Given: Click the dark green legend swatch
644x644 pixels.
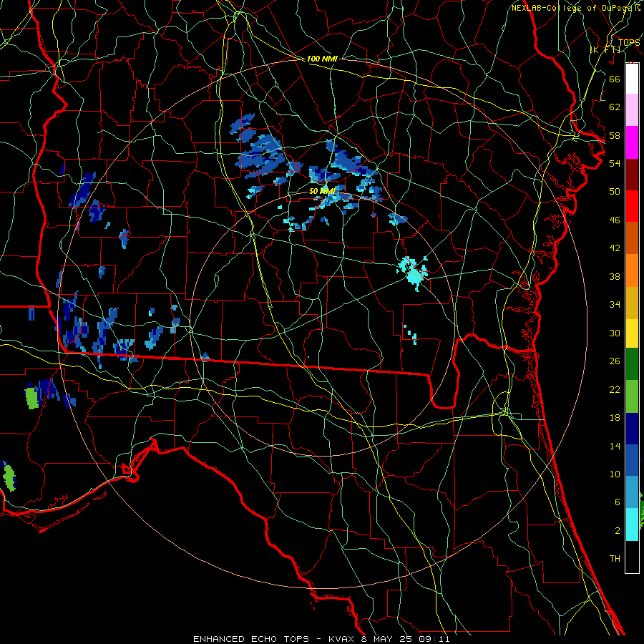Looking at the screenshot, I should click(x=632, y=364).
